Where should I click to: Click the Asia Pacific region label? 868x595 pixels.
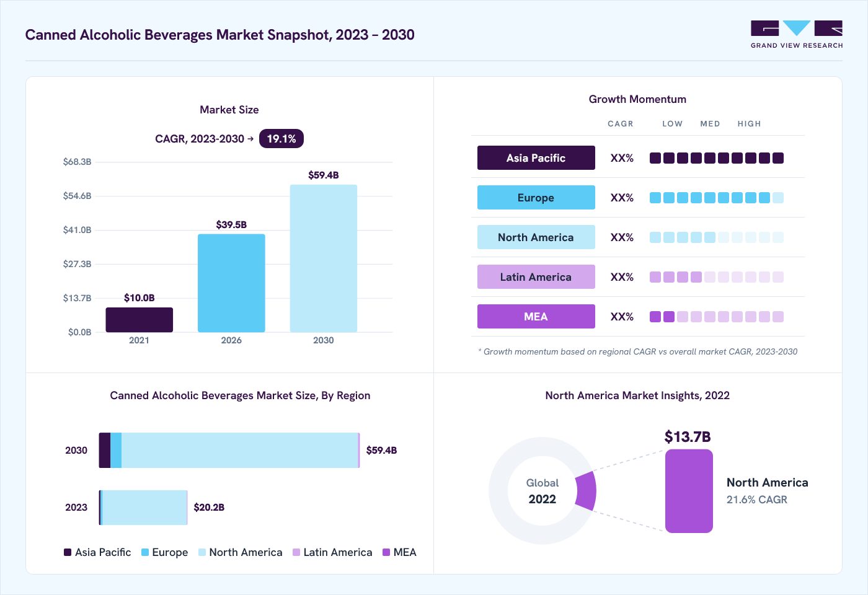click(536, 158)
